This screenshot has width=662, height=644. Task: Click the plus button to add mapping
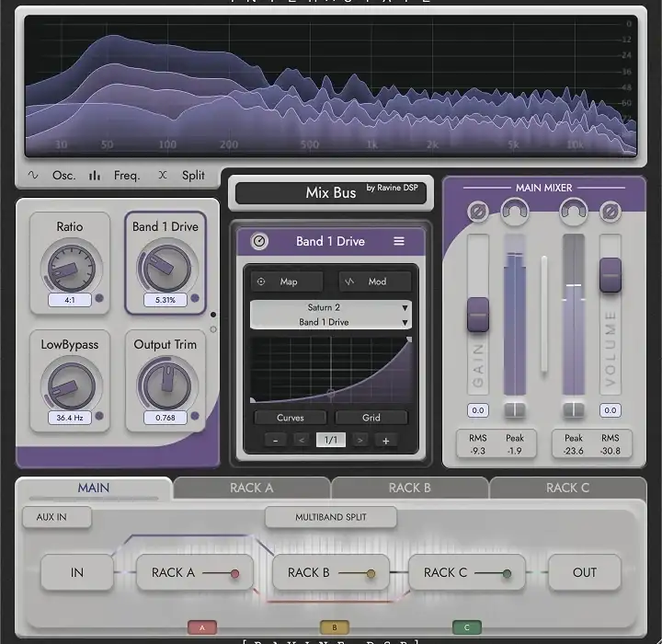385,441
